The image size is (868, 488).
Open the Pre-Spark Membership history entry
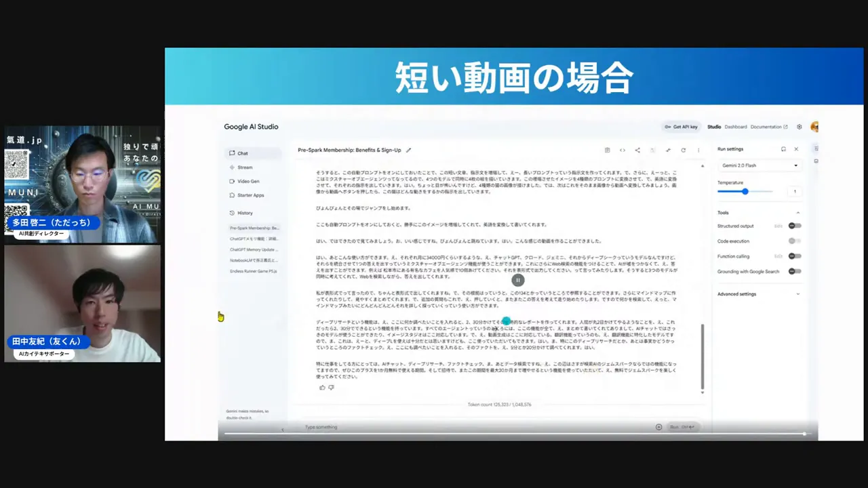(x=254, y=228)
